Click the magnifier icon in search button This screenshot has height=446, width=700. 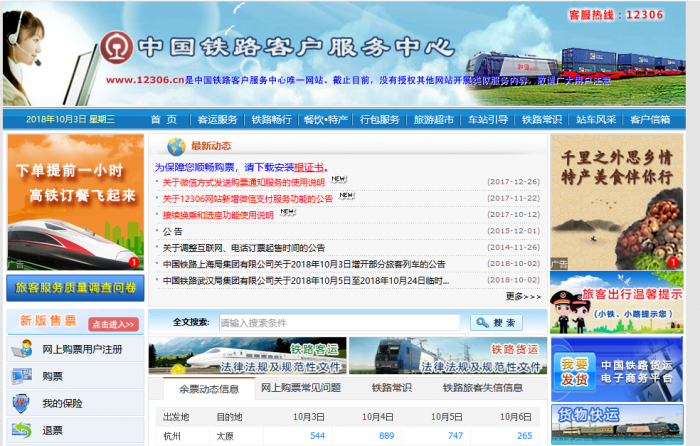[483, 322]
